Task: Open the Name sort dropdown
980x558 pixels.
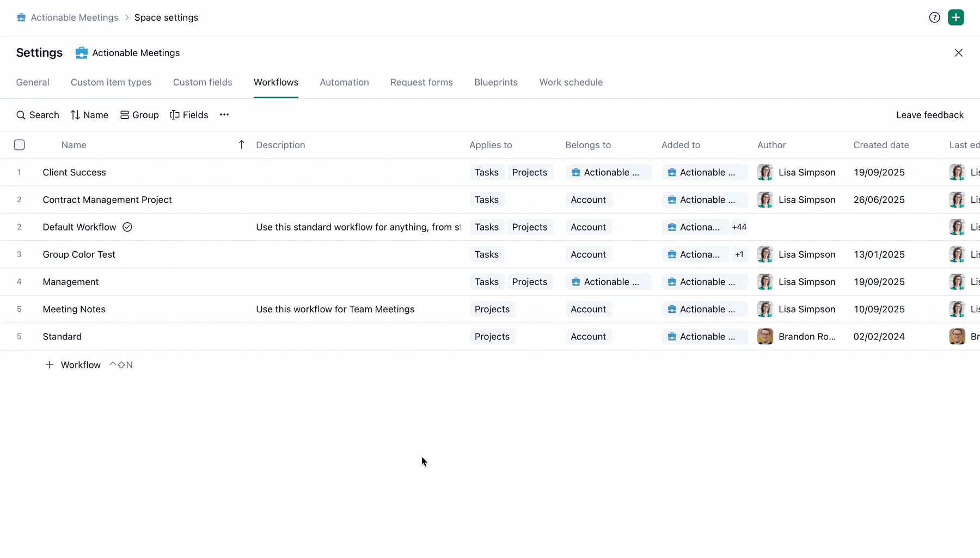Action: (89, 115)
